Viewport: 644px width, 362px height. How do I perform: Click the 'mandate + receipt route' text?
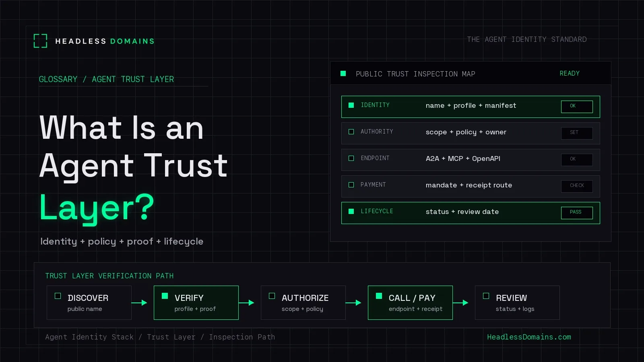coord(469,185)
